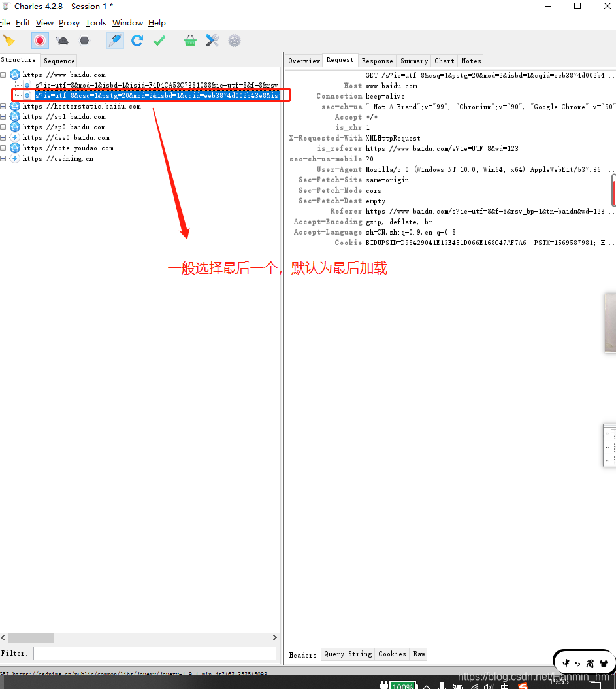Open the View menu

44,23
